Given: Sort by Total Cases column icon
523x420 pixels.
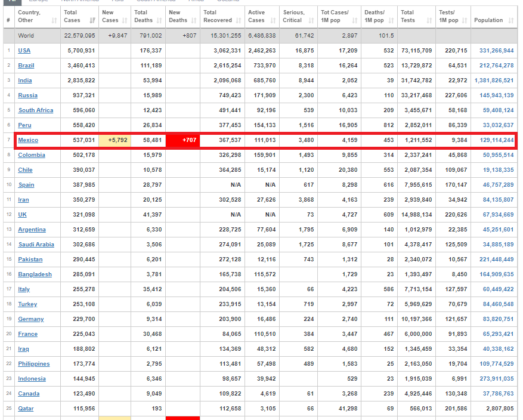Looking at the screenshot, I should click(92, 21).
